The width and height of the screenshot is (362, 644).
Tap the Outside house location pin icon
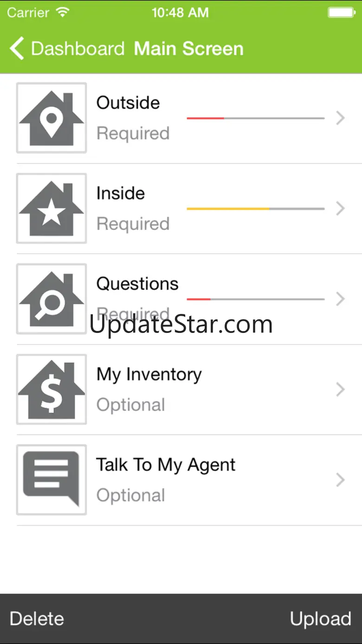(52, 118)
